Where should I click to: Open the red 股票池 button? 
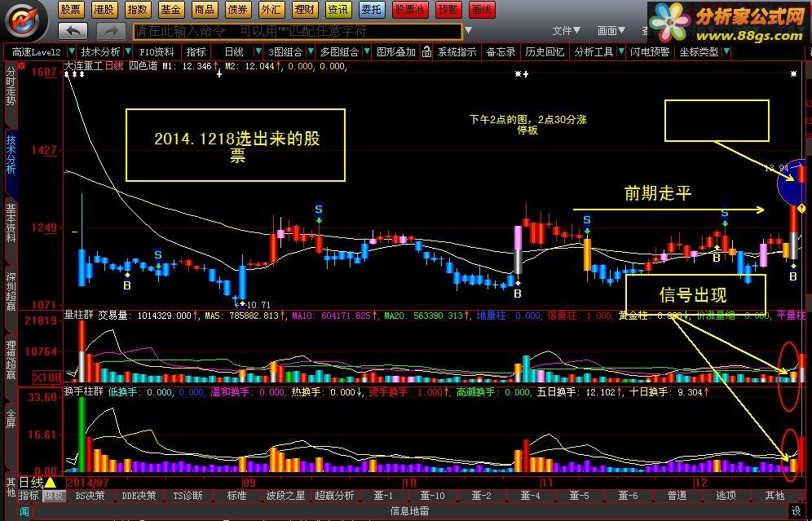coord(410,9)
